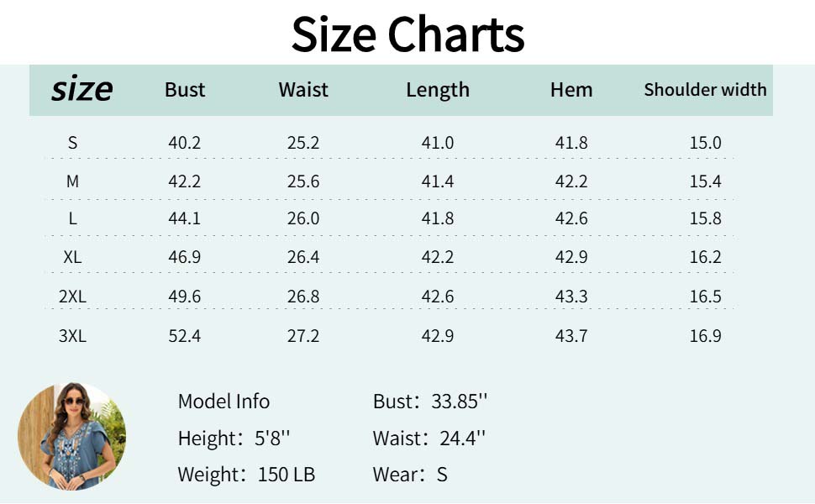Select the Waist column header
This screenshot has height=504, width=815.
click(303, 90)
